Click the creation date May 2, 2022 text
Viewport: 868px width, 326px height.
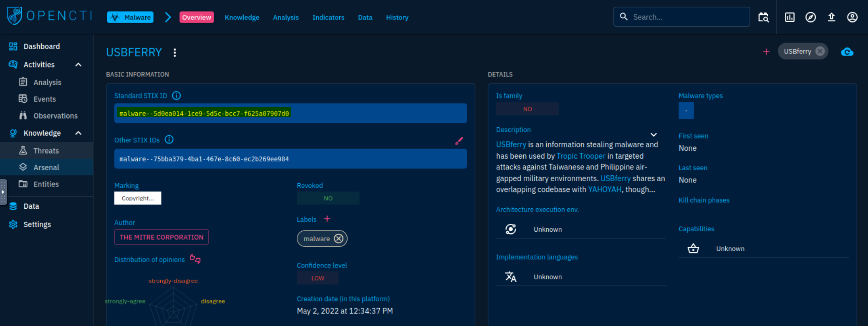[x=345, y=311]
